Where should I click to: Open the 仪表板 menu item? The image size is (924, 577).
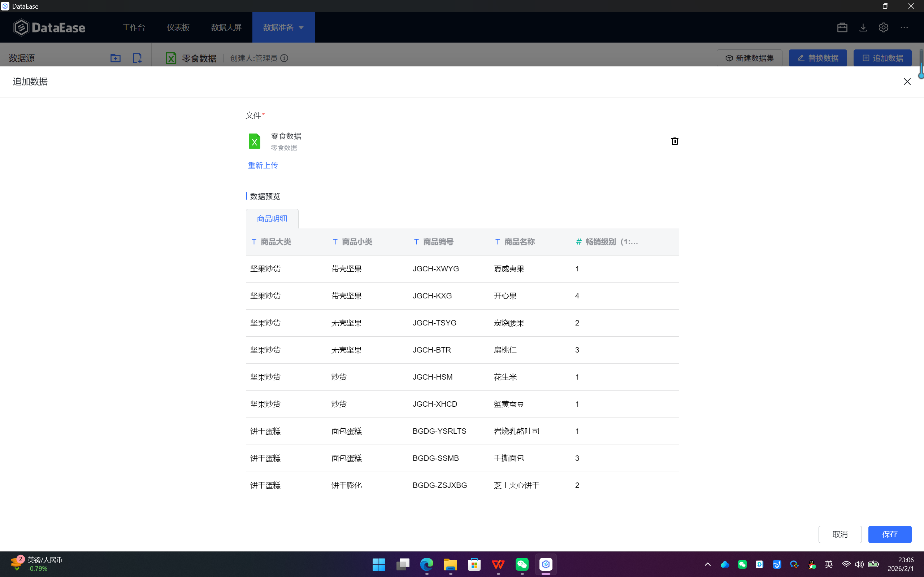click(178, 27)
